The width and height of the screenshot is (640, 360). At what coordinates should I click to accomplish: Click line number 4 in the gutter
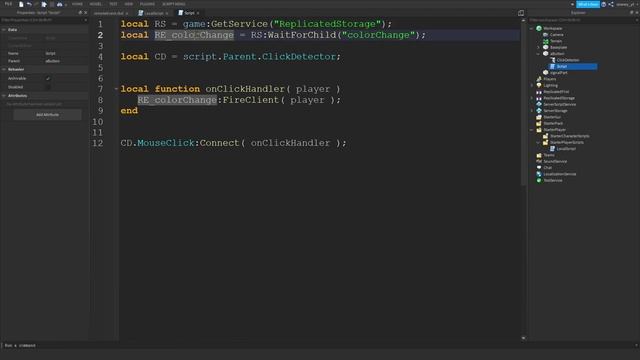tap(100, 57)
